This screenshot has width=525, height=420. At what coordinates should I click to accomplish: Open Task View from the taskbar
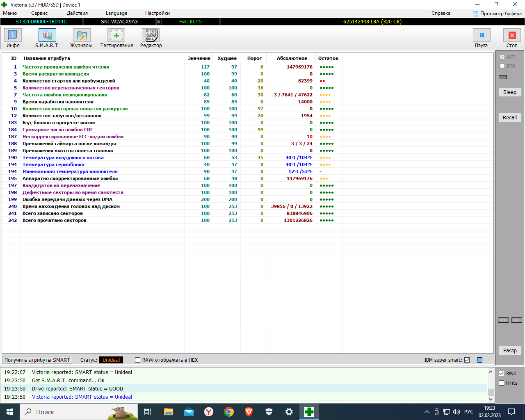tap(148, 412)
